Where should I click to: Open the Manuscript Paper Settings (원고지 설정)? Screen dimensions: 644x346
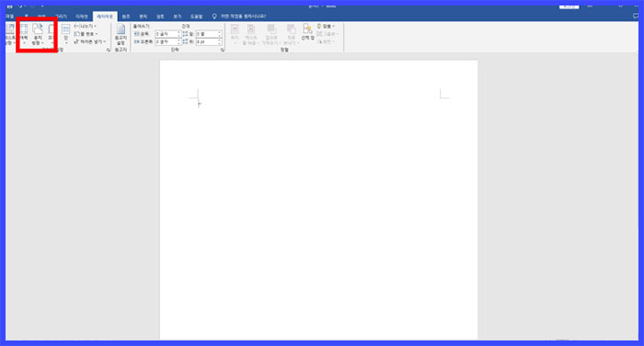121,35
